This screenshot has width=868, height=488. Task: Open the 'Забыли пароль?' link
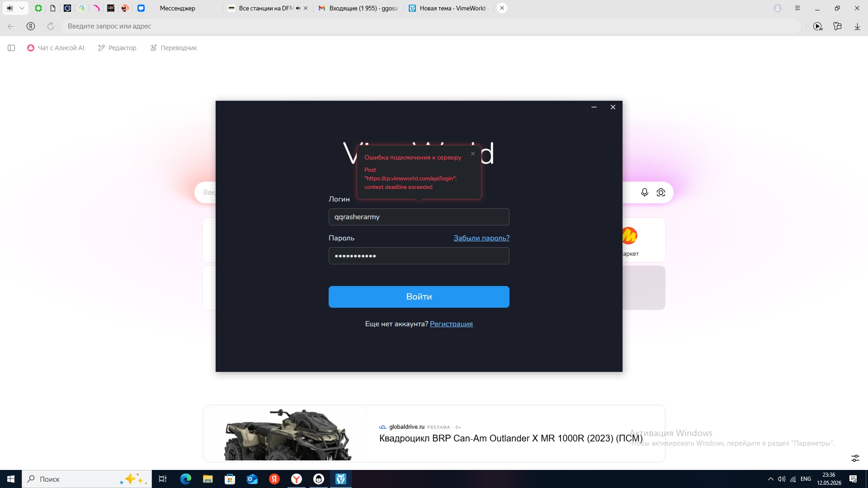(481, 238)
